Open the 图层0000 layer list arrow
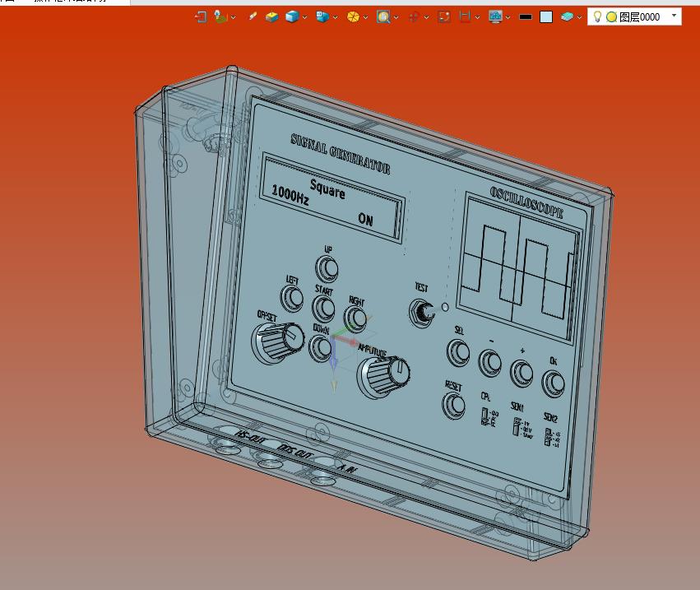The width and height of the screenshot is (700, 590). coord(675,16)
